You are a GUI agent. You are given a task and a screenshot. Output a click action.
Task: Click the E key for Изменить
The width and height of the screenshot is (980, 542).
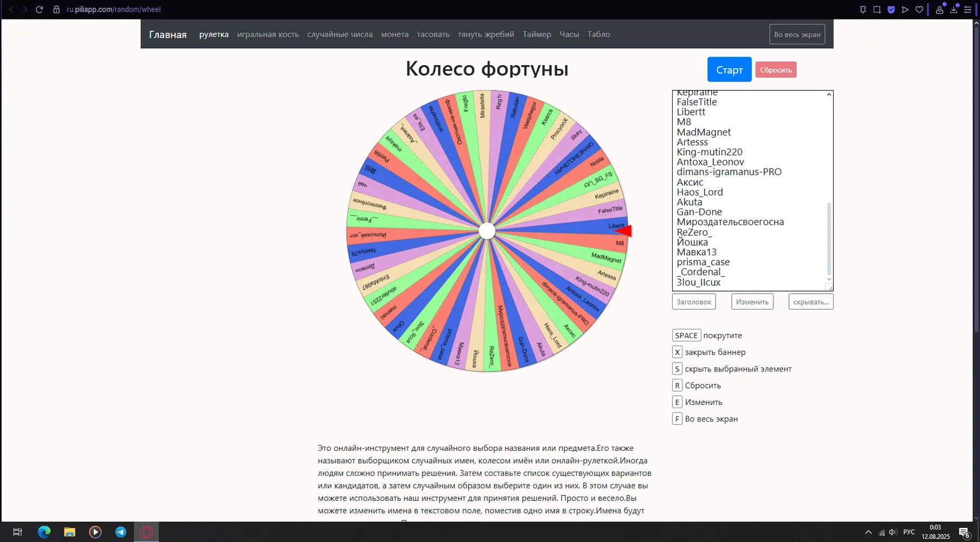click(x=677, y=402)
